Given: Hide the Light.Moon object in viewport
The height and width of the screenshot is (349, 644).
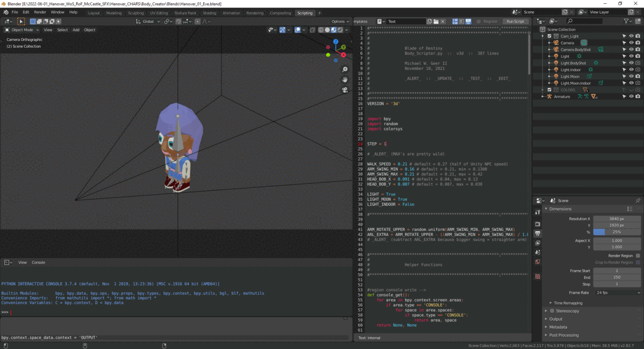Looking at the screenshot, I should (x=631, y=76).
